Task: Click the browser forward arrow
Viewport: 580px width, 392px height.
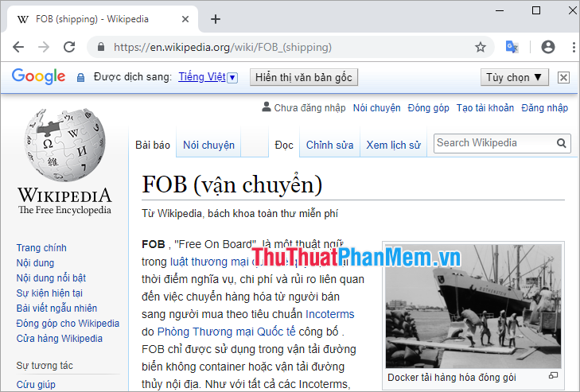Action: point(44,47)
